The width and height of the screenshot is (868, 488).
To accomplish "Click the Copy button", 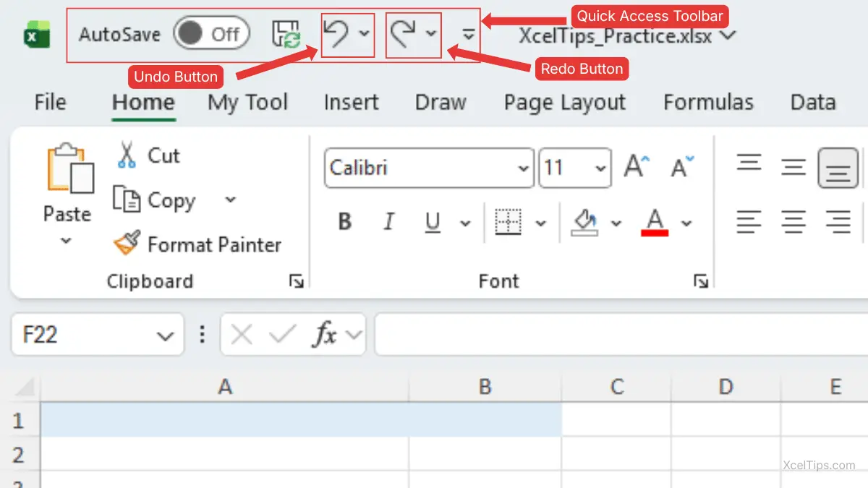I will click(155, 200).
